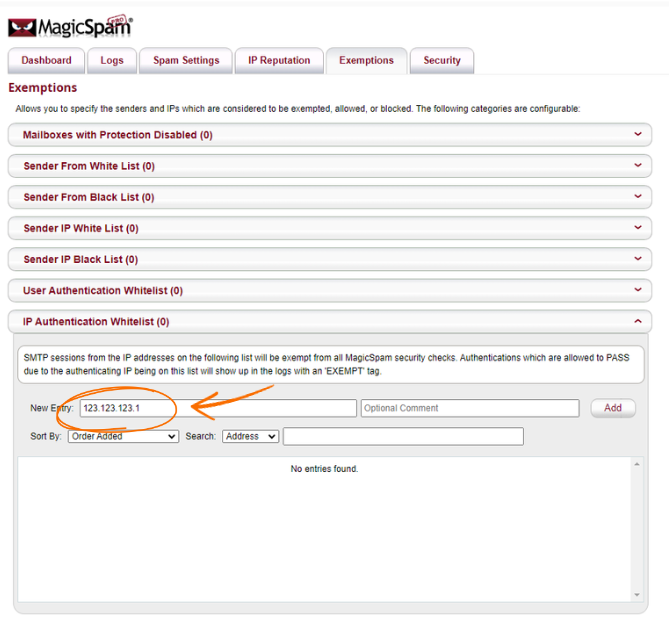Click up chevron on IP Authentication Whitelist
669x623 pixels.
pos(638,321)
